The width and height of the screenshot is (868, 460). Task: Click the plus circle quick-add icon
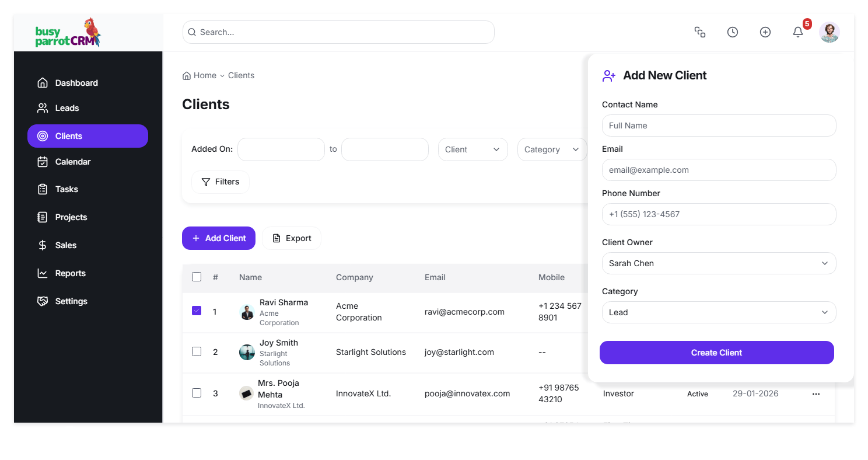coord(765,33)
